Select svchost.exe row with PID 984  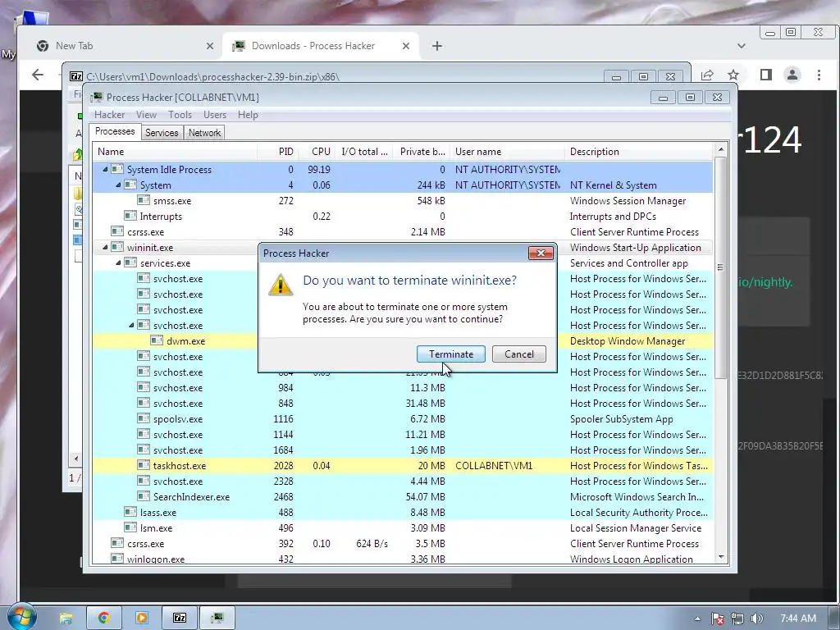[x=403, y=388]
